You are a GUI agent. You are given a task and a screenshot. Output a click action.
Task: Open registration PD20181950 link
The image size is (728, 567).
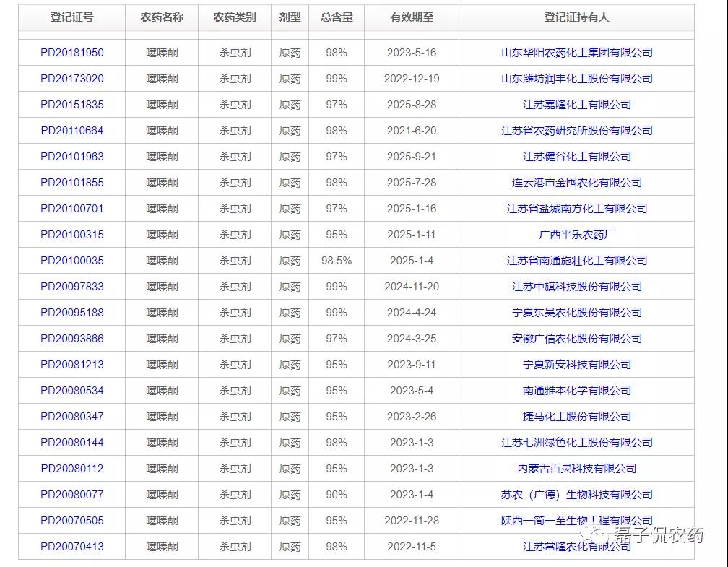click(x=72, y=53)
